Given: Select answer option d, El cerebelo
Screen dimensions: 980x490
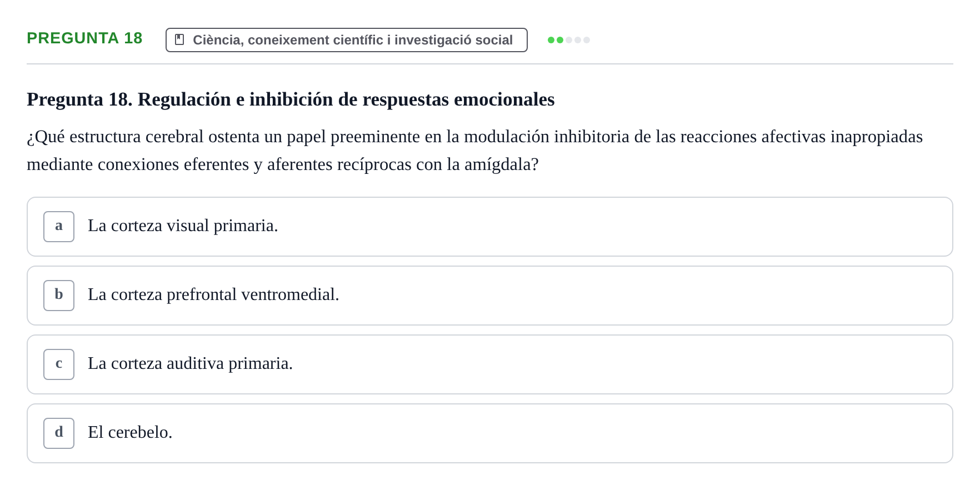Looking at the screenshot, I should click(489, 433).
